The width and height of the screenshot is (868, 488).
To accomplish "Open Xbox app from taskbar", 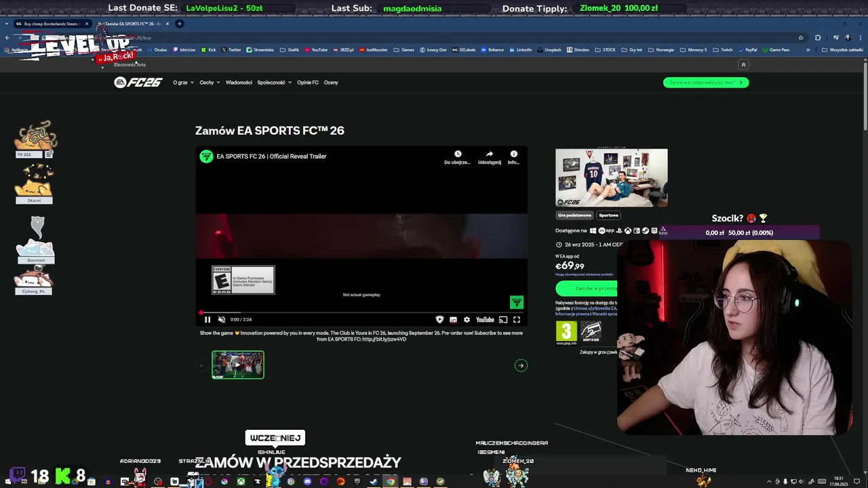I will click(241, 482).
